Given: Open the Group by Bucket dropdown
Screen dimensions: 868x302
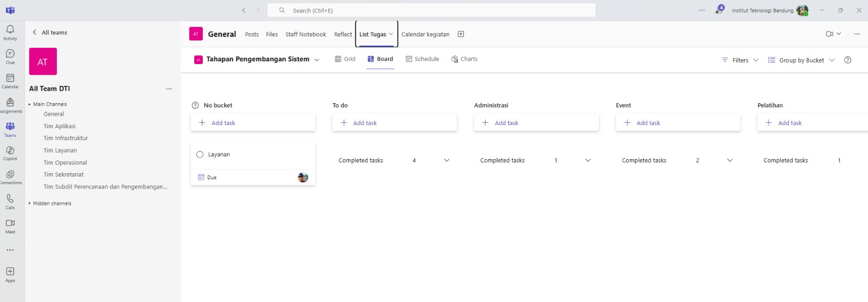Looking at the screenshot, I should point(801,60).
